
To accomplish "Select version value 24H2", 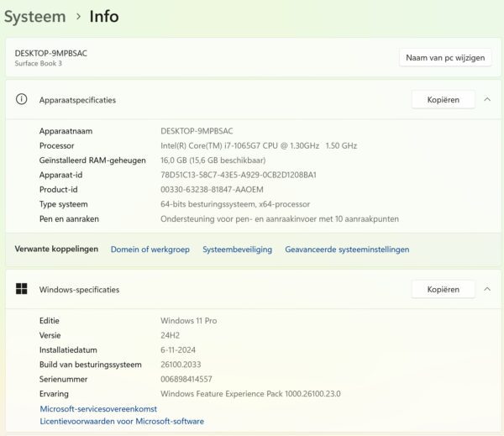I will (170, 335).
